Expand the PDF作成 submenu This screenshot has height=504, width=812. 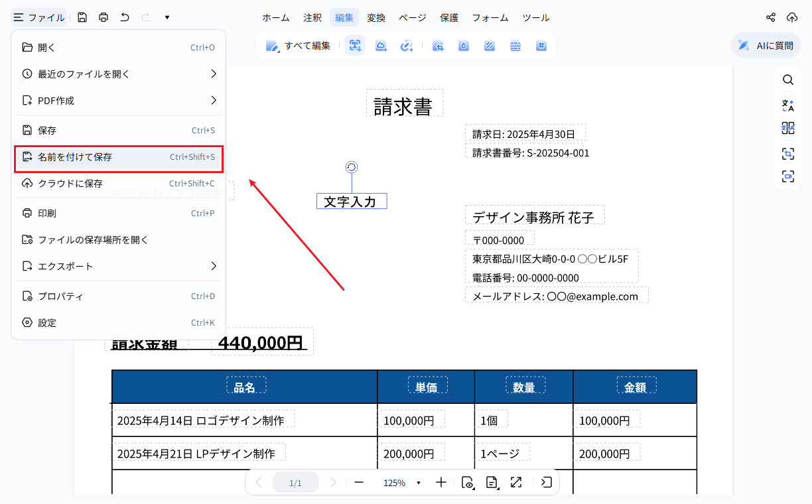pos(119,100)
